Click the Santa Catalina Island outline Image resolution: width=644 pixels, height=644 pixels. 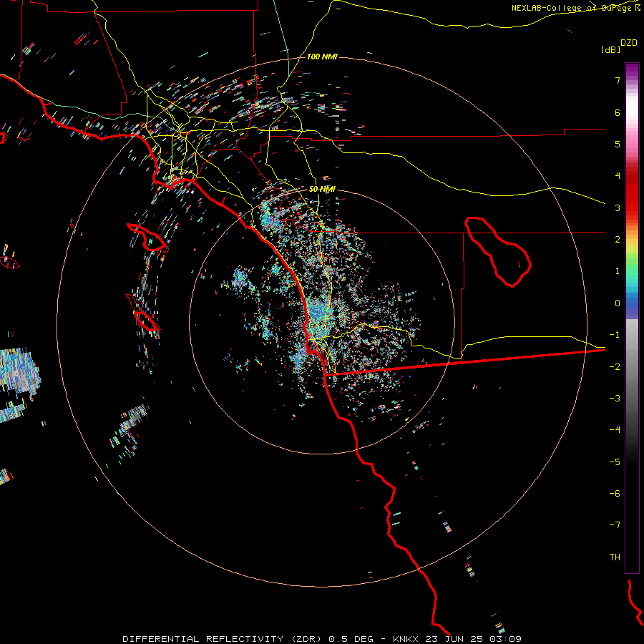click(x=147, y=237)
